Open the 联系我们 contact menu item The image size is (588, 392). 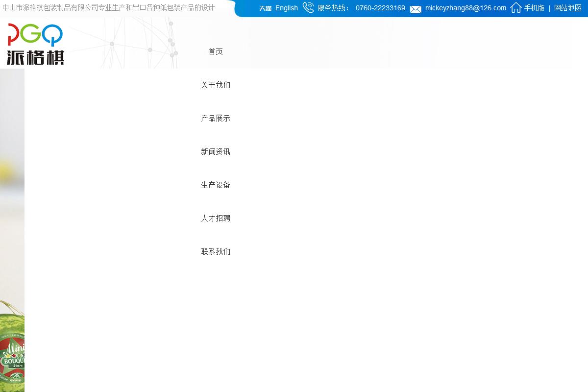tap(216, 252)
